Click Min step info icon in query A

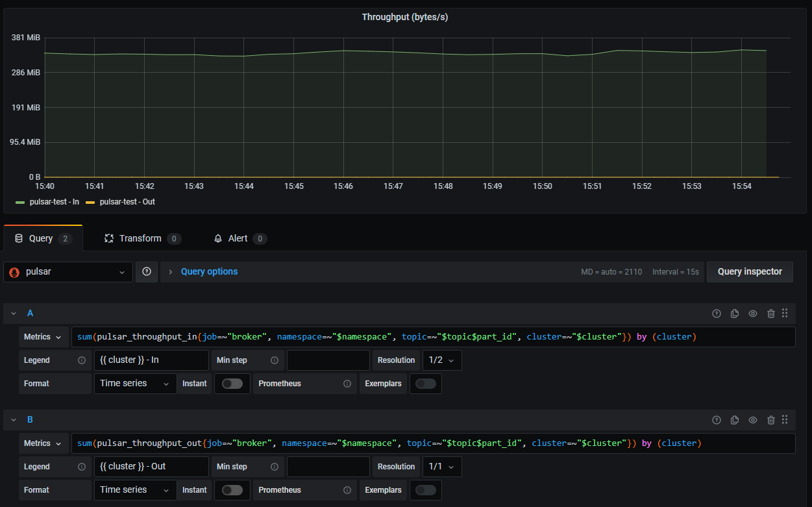point(275,360)
